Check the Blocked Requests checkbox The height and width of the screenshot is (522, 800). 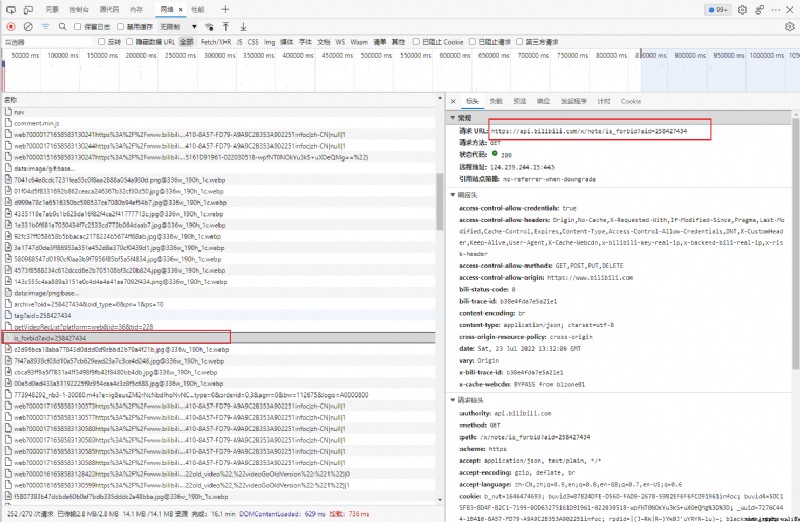(472, 42)
